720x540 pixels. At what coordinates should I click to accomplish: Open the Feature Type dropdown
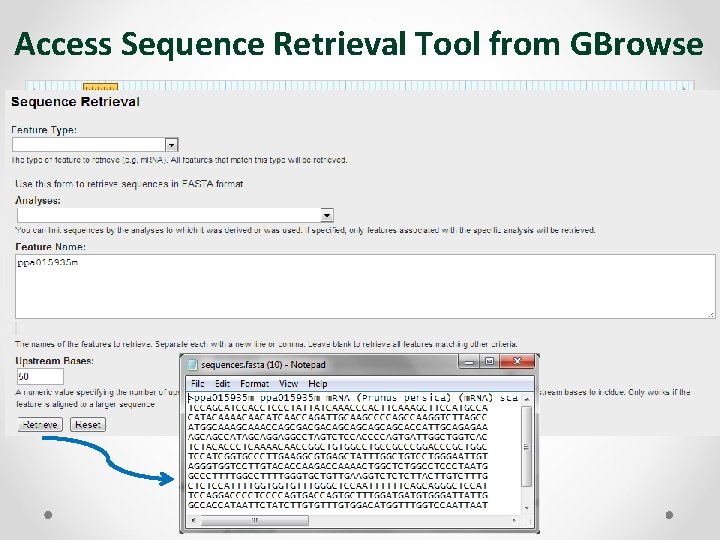tap(95, 145)
